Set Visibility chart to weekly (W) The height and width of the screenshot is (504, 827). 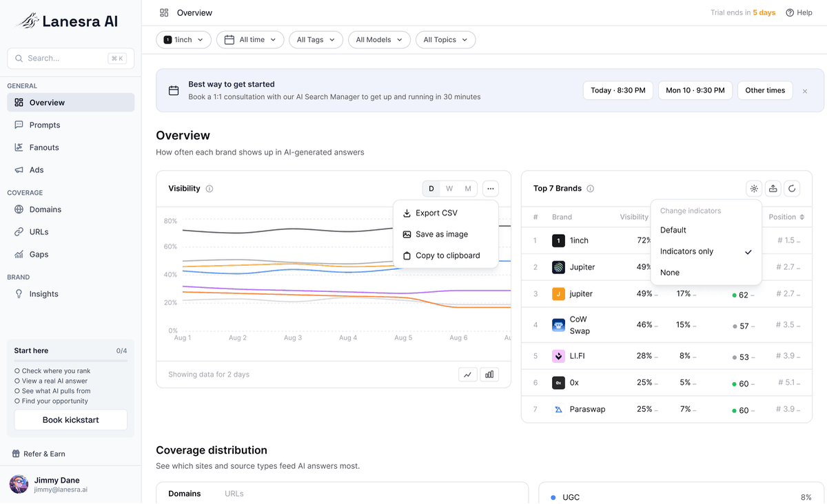point(449,189)
